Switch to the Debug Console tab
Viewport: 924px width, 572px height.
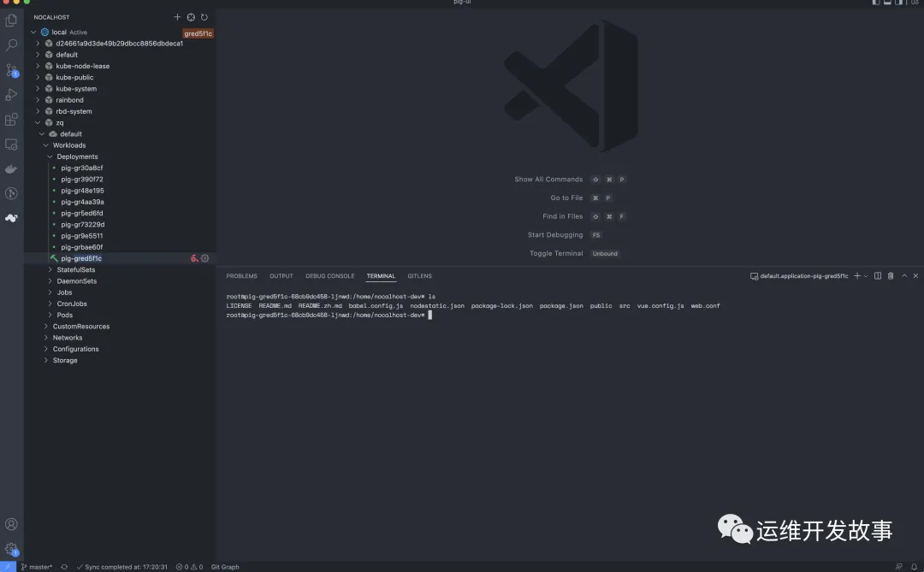tap(330, 275)
